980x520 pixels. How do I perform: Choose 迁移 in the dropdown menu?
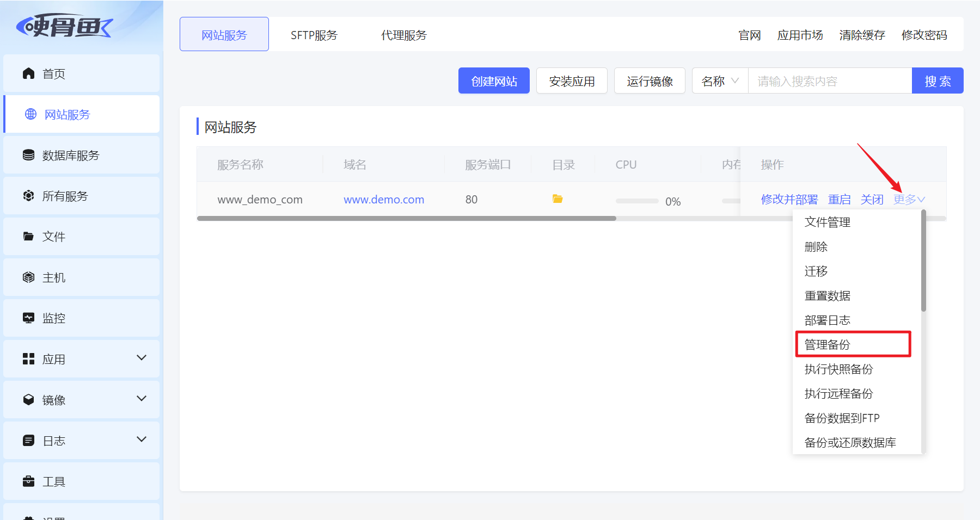point(816,271)
